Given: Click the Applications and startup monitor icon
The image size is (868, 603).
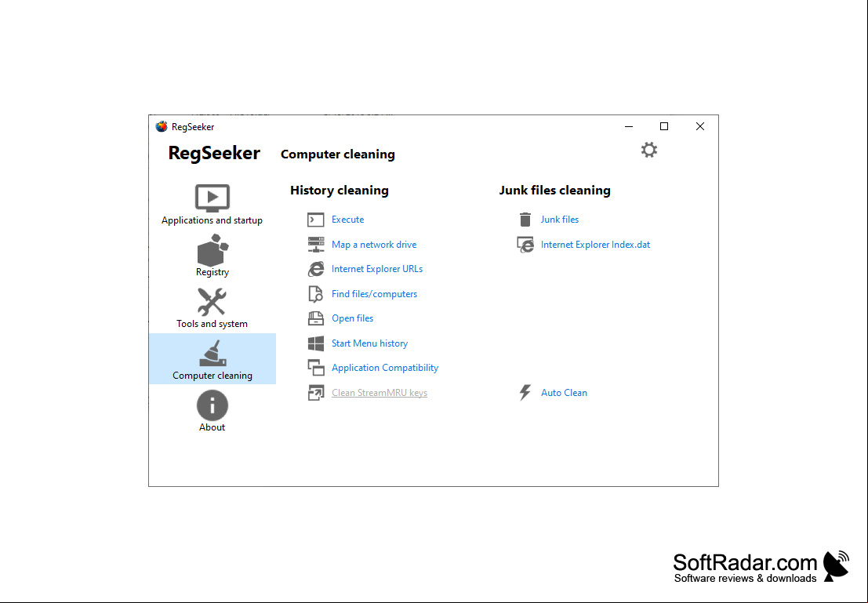Looking at the screenshot, I should click(212, 198).
